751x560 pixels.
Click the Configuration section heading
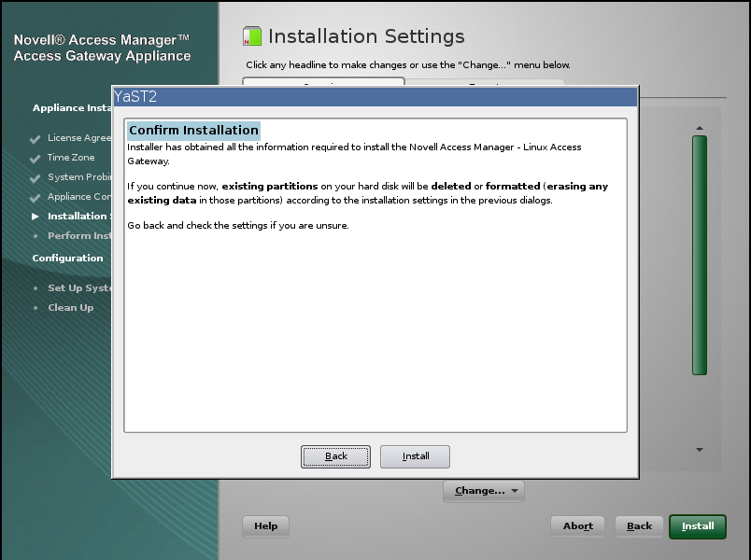click(x=67, y=258)
